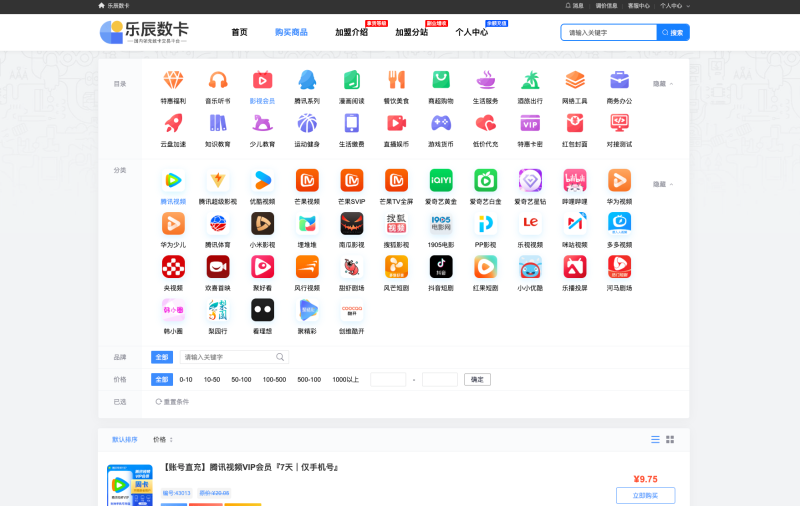Screen dimensions: 800x506
Task: Focus the minimum price input box
Action: coord(388,380)
